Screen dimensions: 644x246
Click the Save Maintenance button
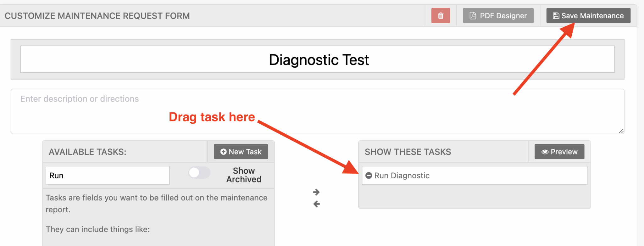point(588,16)
